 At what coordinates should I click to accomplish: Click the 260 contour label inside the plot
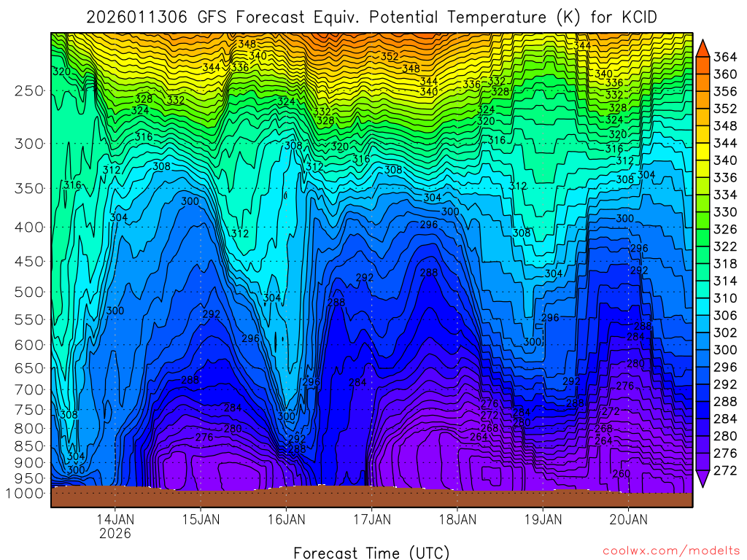622,474
